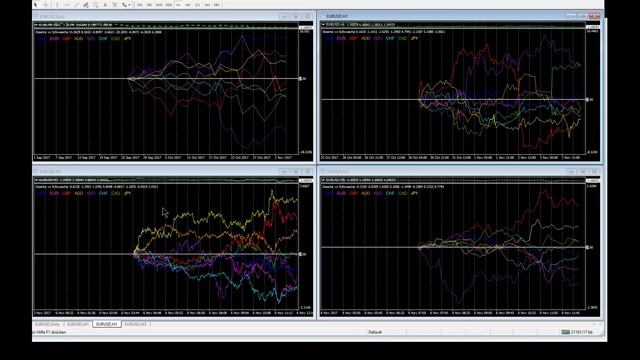
Task: Switch timeframe to H1 in toolbar
Action: coord(178,5)
